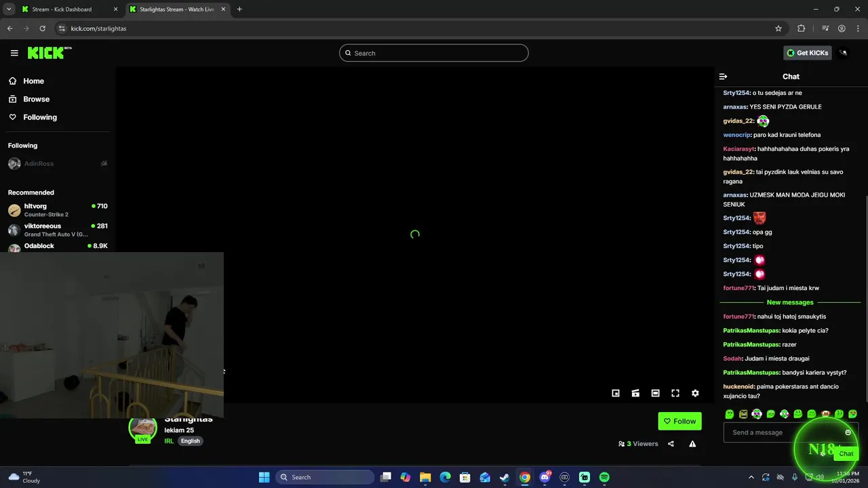Screen dimensions: 868x488
Task: Click username huckenoid in chat
Action: click(x=738, y=387)
